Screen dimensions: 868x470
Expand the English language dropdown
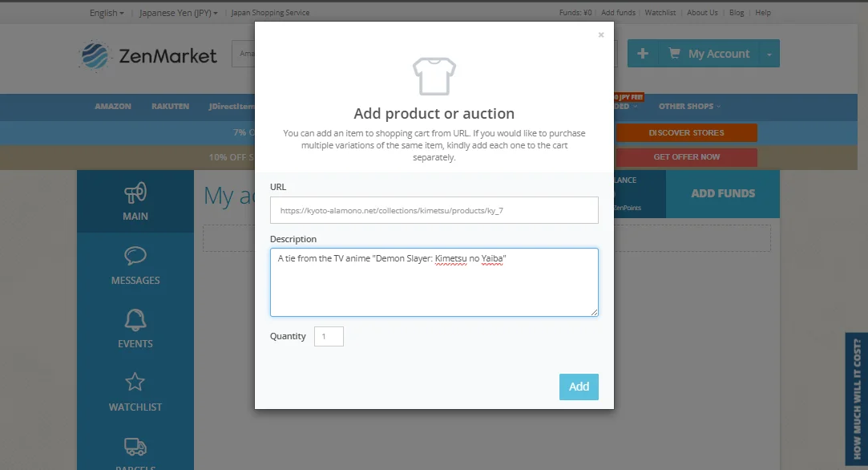(107, 13)
